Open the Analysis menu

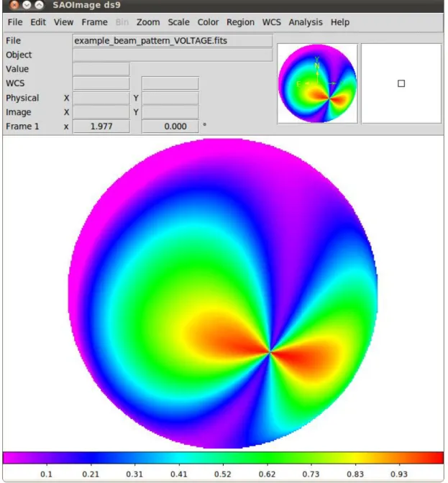coord(306,22)
